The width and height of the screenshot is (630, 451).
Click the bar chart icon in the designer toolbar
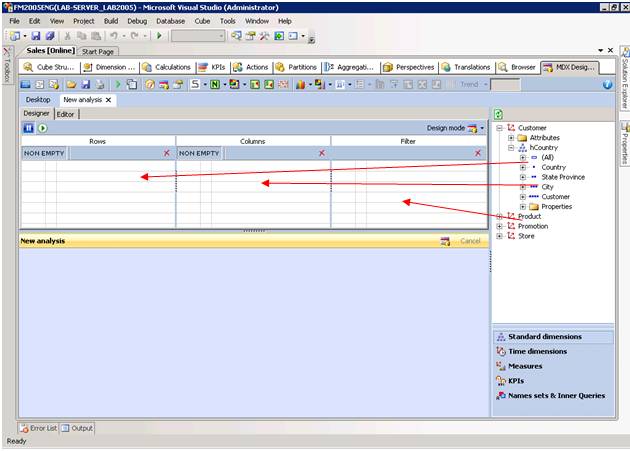(x=300, y=84)
